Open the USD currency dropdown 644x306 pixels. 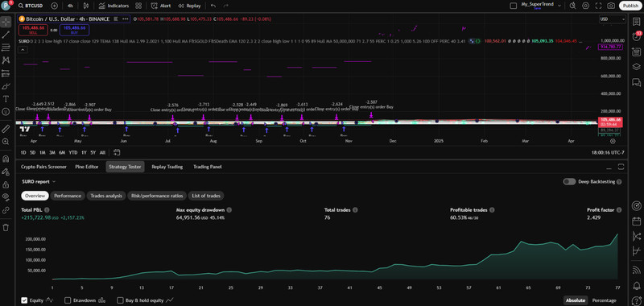click(612, 19)
